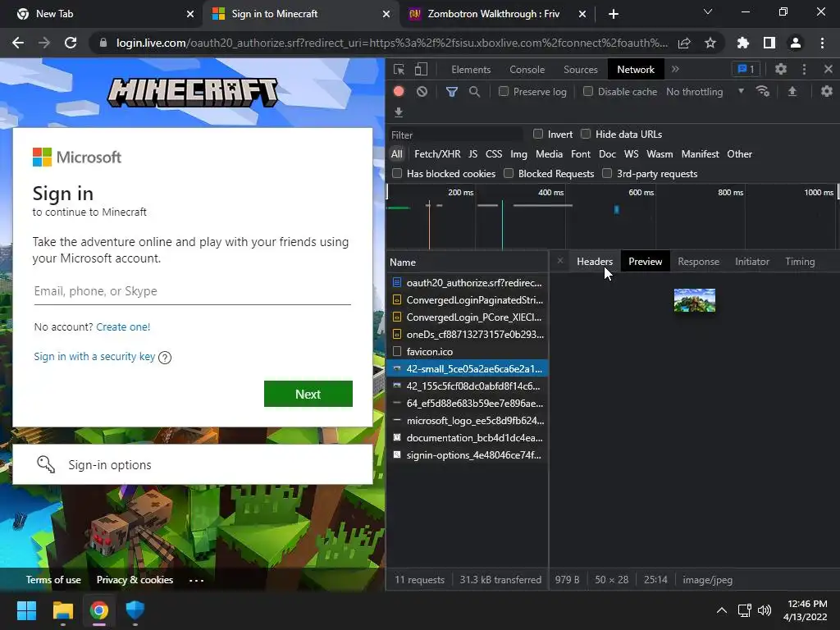The height and width of the screenshot is (630, 840).
Task: Open Terms of use link
Action: click(53, 580)
